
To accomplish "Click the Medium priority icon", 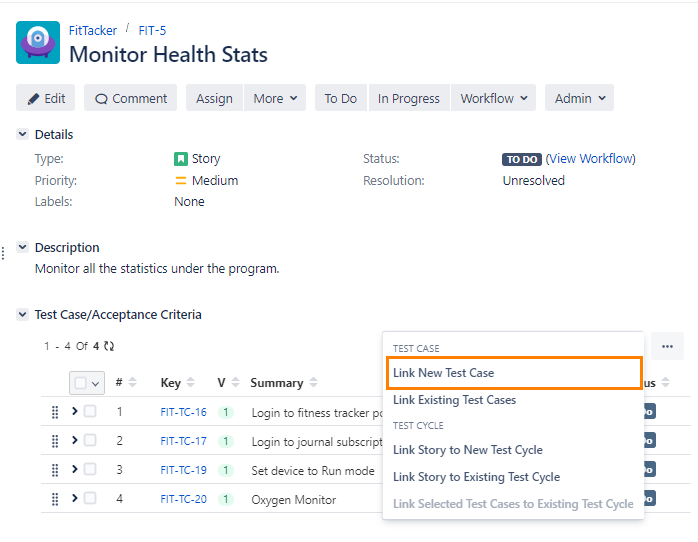I will point(181,181).
